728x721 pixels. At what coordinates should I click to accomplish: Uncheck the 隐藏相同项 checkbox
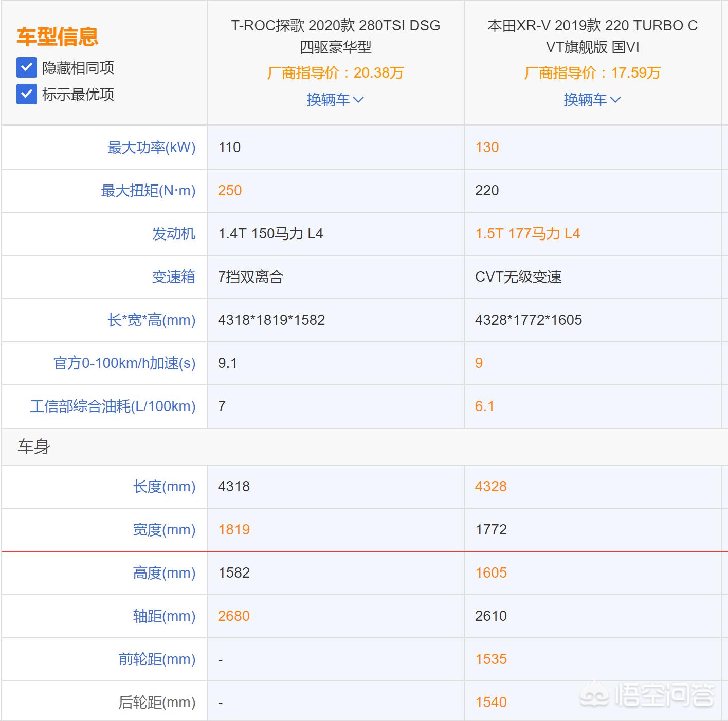(x=26, y=67)
